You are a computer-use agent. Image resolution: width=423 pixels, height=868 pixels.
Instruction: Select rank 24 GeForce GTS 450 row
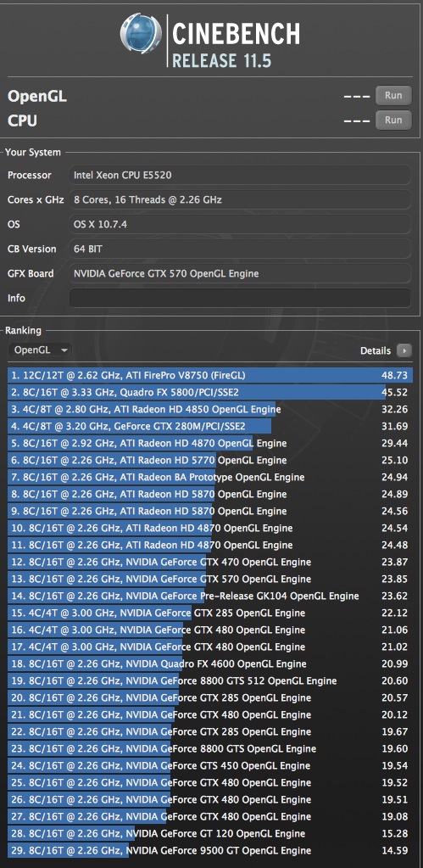[x=210, y=765]
